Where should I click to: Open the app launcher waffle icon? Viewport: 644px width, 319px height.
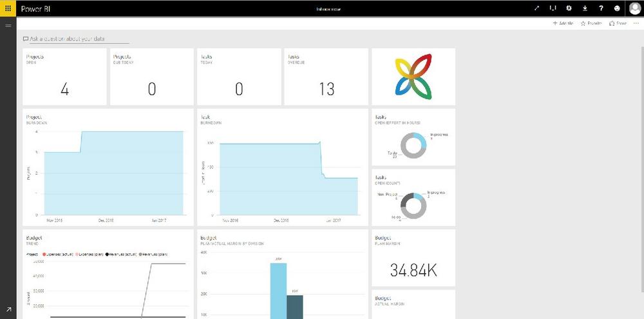(x=8, y=8)
